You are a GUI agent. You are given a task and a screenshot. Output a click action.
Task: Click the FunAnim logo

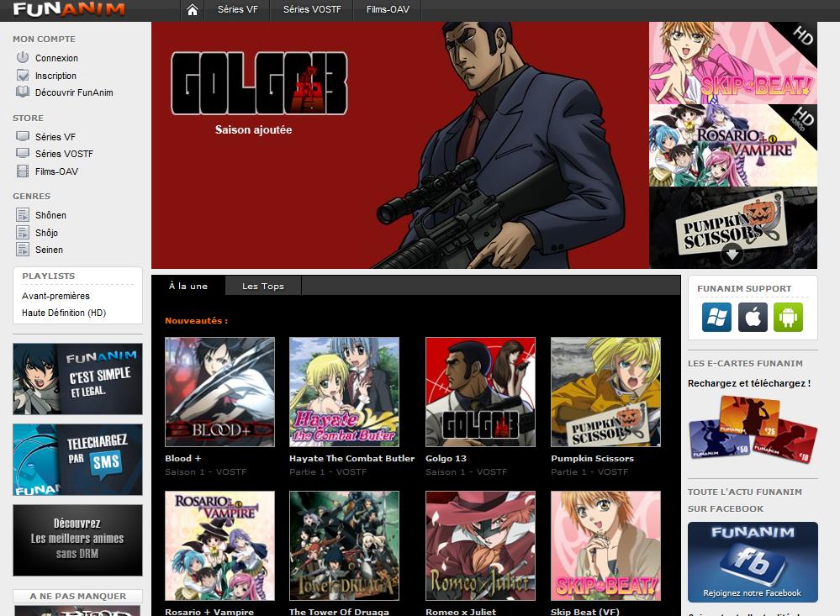pyautogui.click(x=69, y=9)
